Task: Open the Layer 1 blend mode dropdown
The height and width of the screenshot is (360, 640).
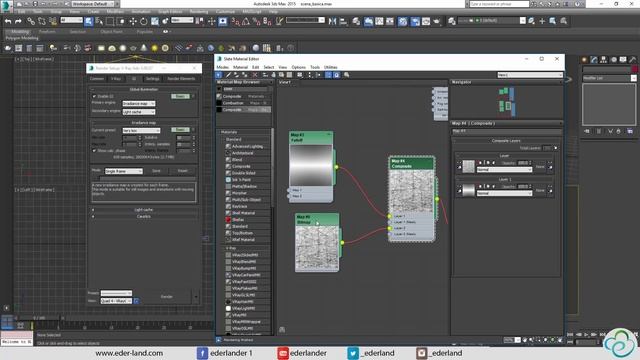Action: coord(504,193)
